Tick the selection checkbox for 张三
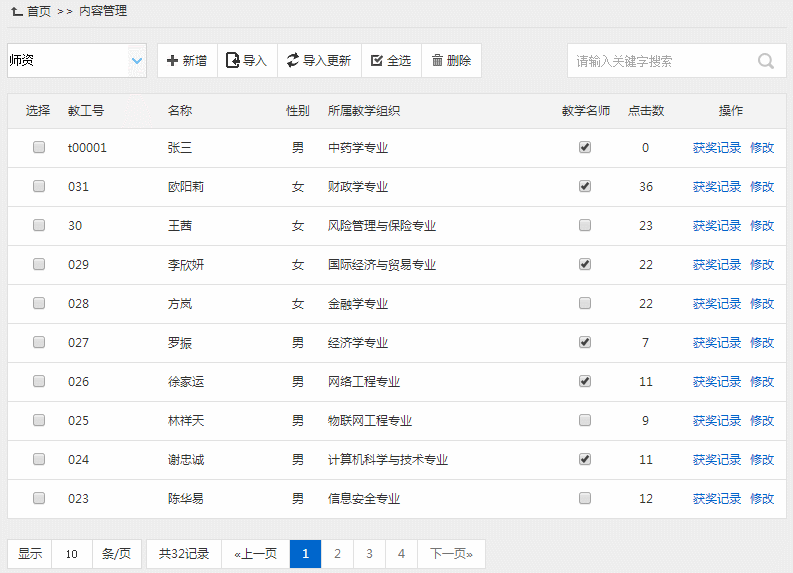 [x=39, y=147]
